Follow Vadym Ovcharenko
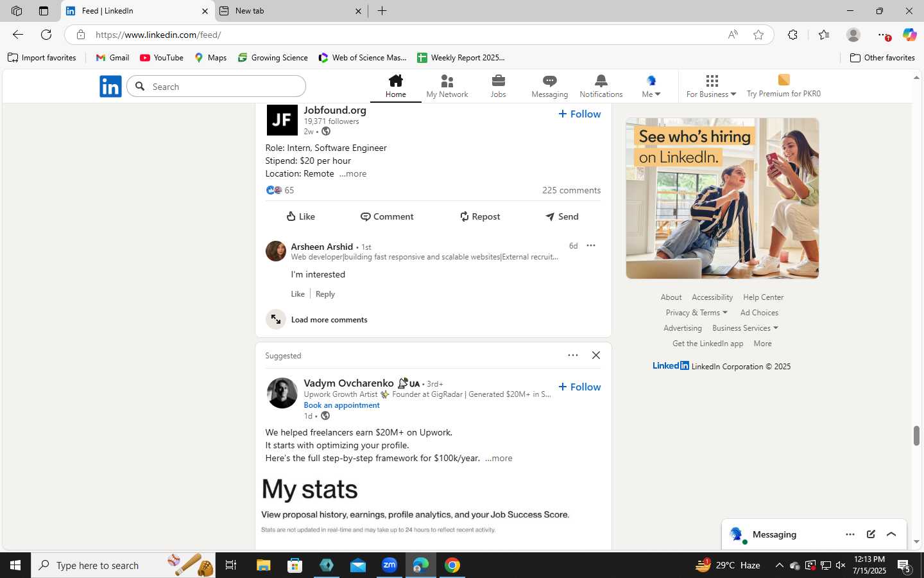 579,387
